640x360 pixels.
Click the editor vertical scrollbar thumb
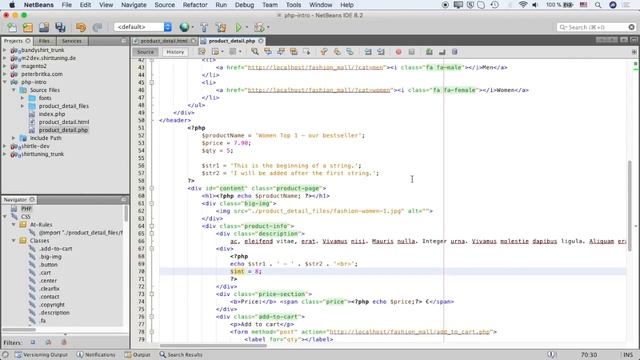(x=629, y=206)
